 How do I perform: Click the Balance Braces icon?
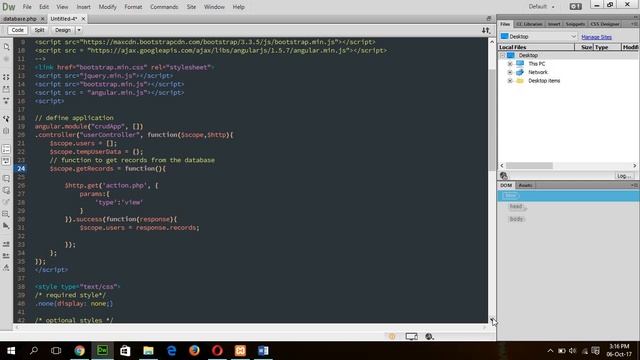6,131
